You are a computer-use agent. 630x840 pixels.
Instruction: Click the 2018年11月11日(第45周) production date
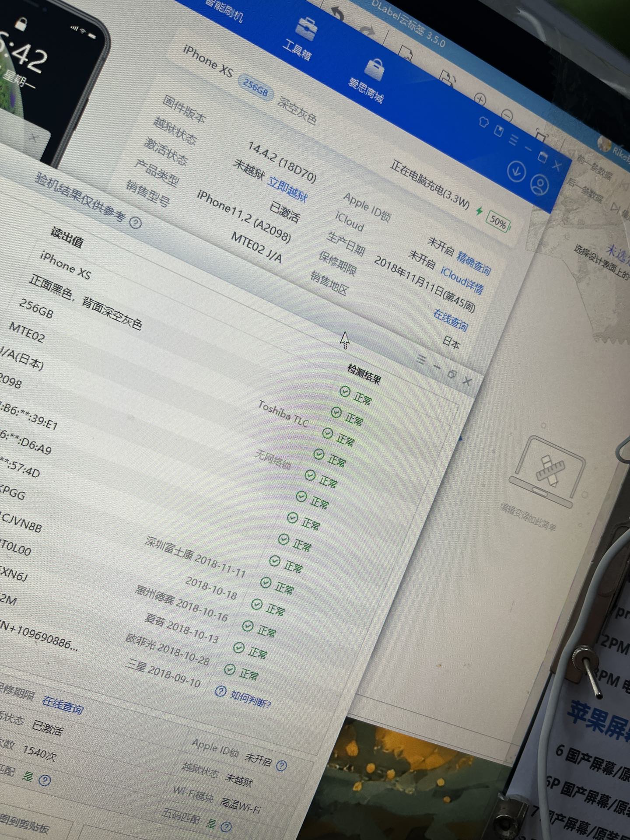[x=424, y=283]
